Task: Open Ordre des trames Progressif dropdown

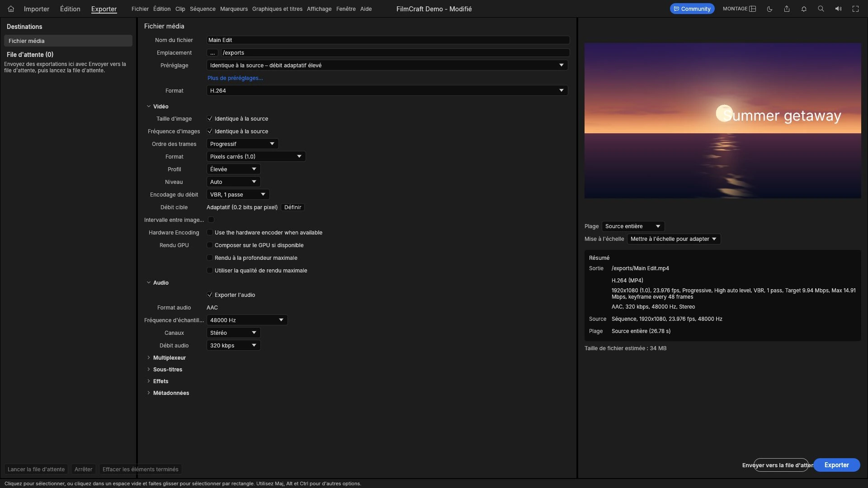Action: click(243, 144)
